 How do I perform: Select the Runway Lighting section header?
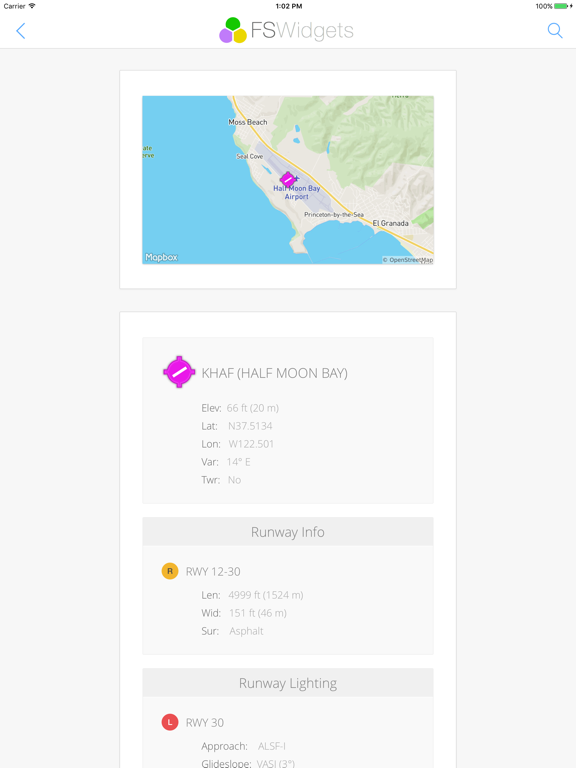tap(288, 683)
